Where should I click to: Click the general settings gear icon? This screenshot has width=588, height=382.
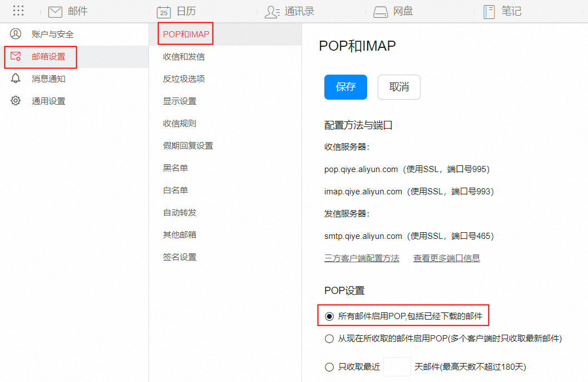(16, 101)
